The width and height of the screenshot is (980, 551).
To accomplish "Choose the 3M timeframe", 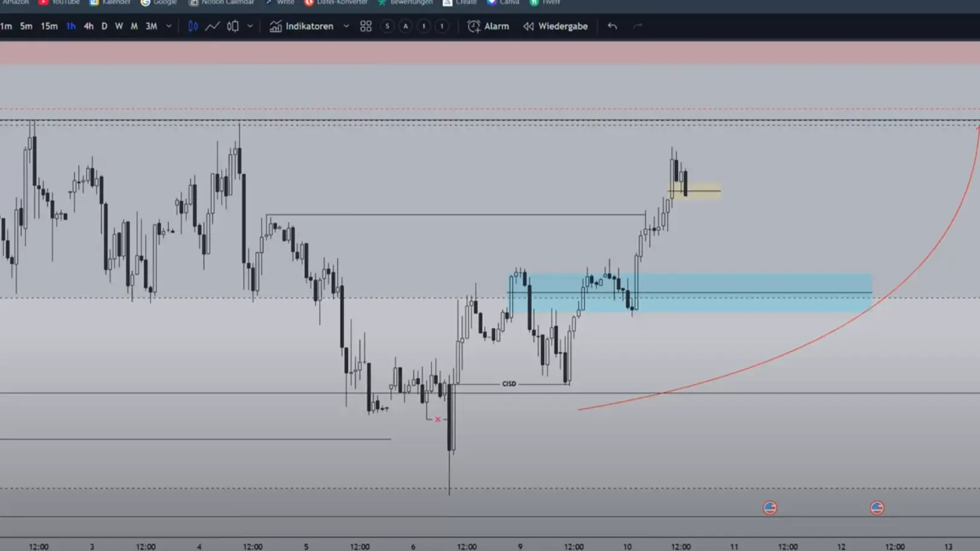I will pyautogui.click(x=151, y=26).
